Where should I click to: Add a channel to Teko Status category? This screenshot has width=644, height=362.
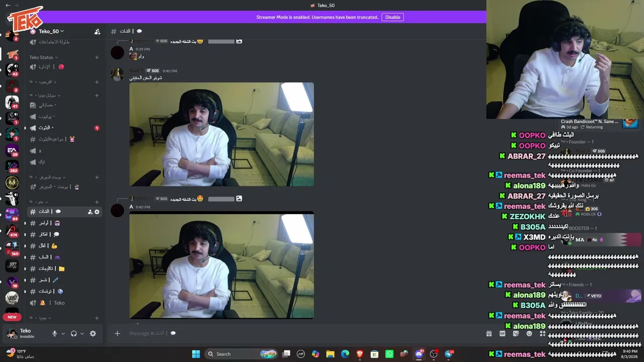pyautogui.click(x=97, y=57)
